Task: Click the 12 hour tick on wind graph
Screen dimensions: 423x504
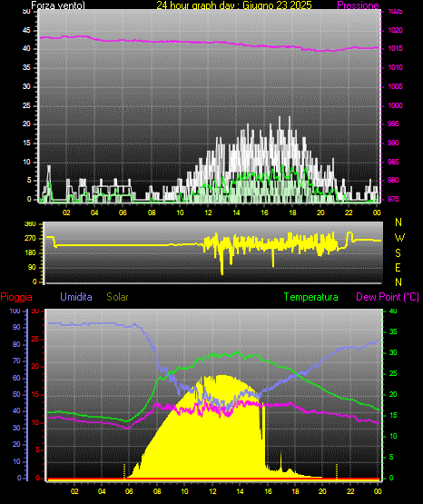Action: [208, 212]
